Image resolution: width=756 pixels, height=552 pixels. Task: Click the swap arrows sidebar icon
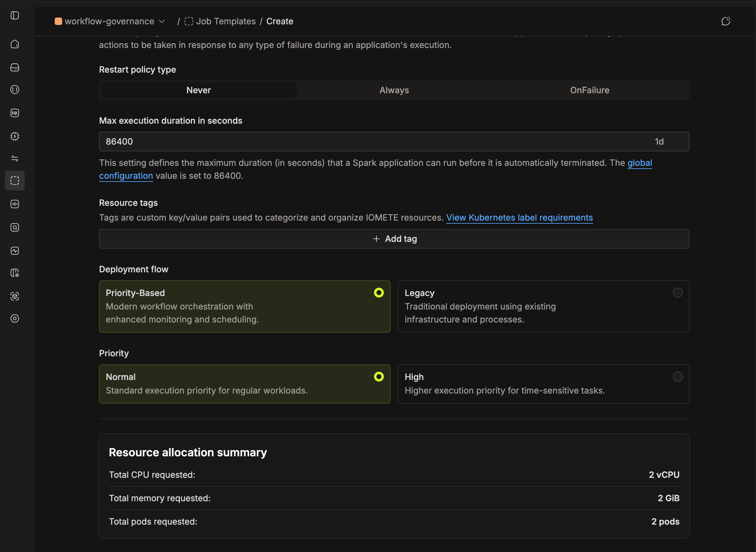click(x=15, y=158)
